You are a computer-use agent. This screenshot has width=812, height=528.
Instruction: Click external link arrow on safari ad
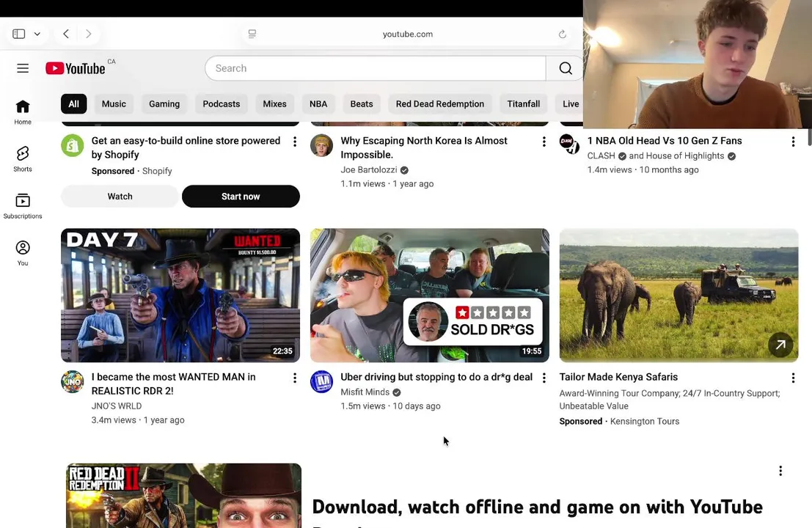(780, 345)
